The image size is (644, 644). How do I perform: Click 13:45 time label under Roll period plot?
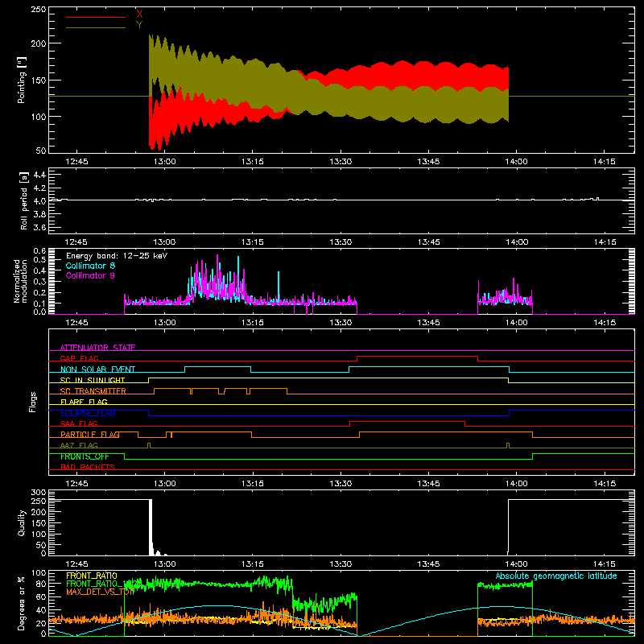click(428, 242)
